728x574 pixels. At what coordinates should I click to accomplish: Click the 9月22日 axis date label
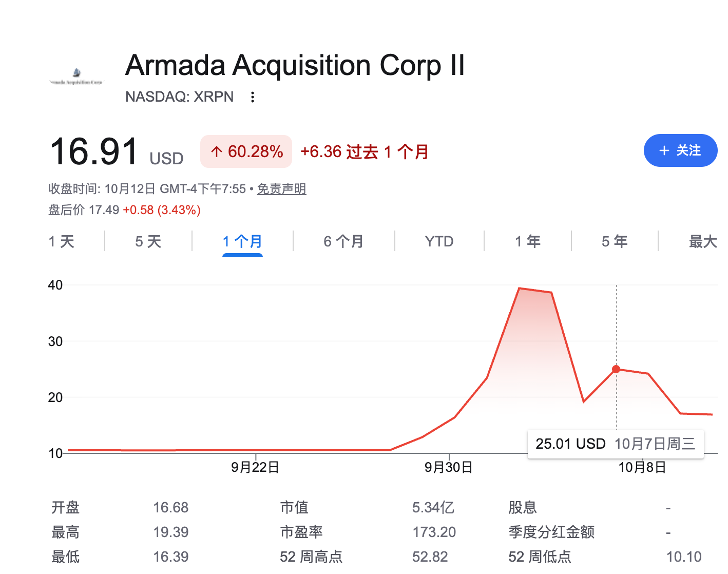(255, 467)
